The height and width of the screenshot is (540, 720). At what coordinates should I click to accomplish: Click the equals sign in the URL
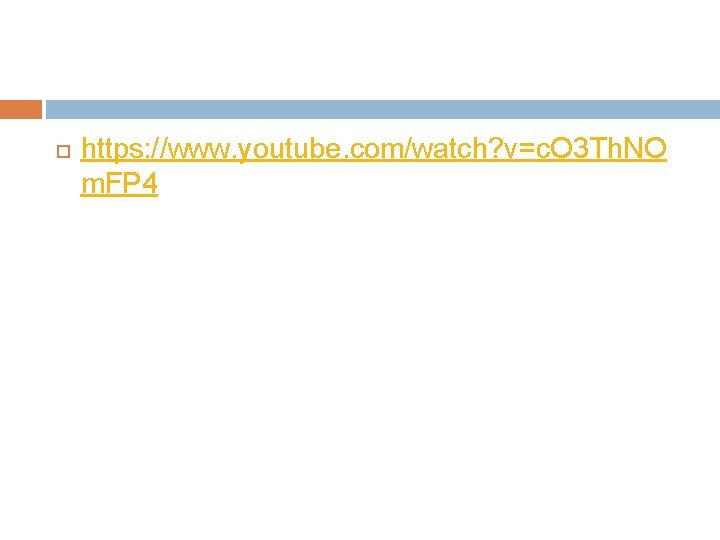click(529, 150)
